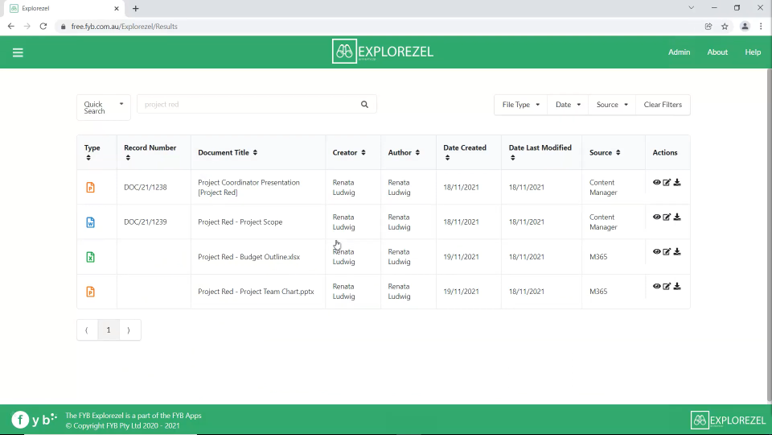
Task: Bookmark this page with the star
Action: 725,27
